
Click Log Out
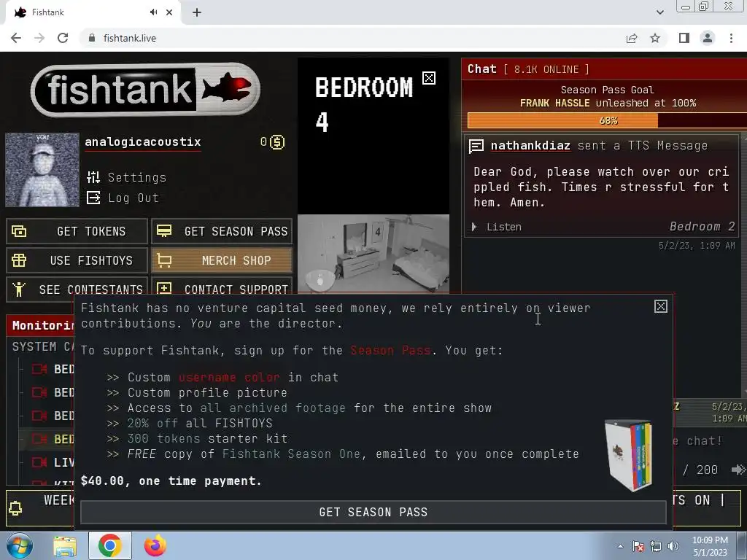pyautogui.click(x=133, y=198)
